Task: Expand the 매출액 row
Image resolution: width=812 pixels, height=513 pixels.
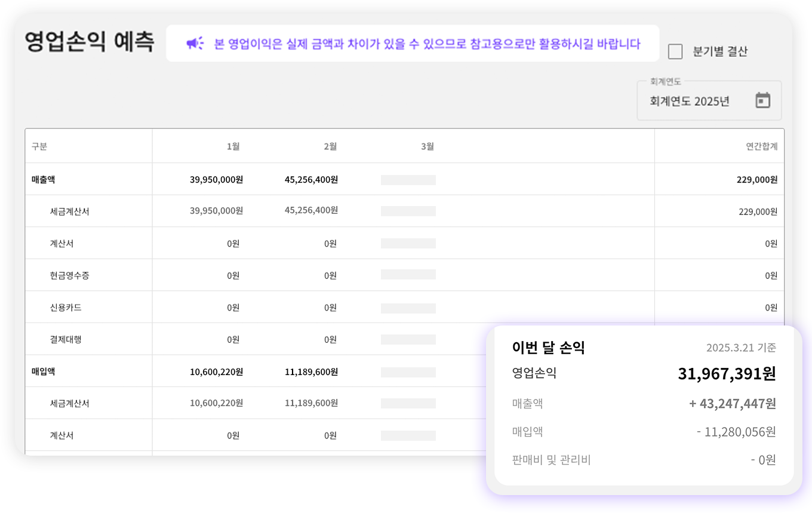Action: [404, 179]
